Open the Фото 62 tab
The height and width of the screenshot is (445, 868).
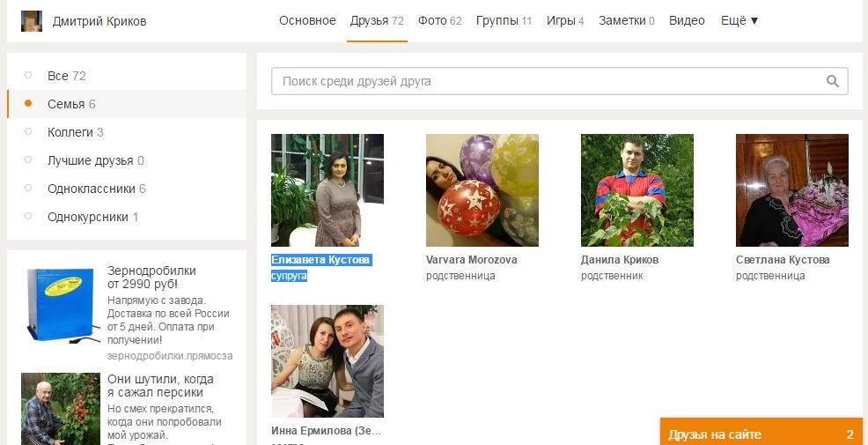(x=440, y=21)
